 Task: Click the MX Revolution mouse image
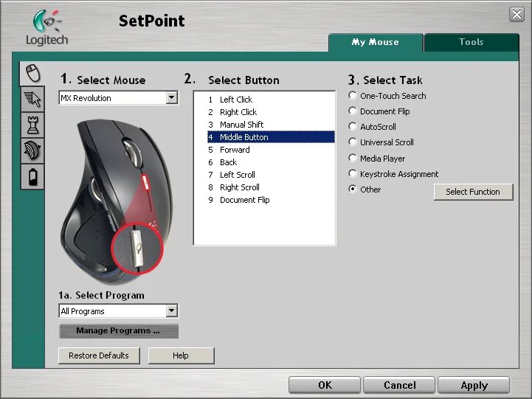pos(117,201)
